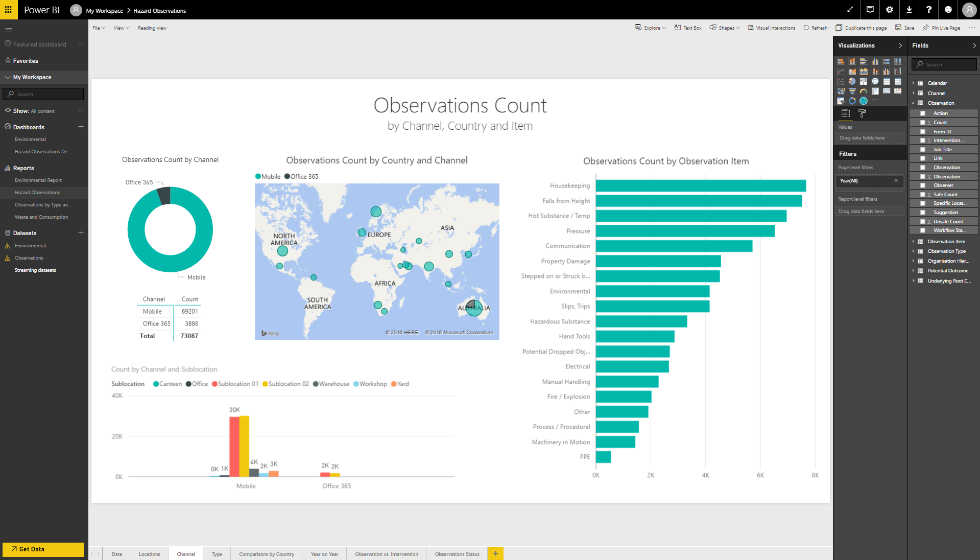980x560 pixels.
Task: Select the donut chart visualization
Action: tap(852, 101)
